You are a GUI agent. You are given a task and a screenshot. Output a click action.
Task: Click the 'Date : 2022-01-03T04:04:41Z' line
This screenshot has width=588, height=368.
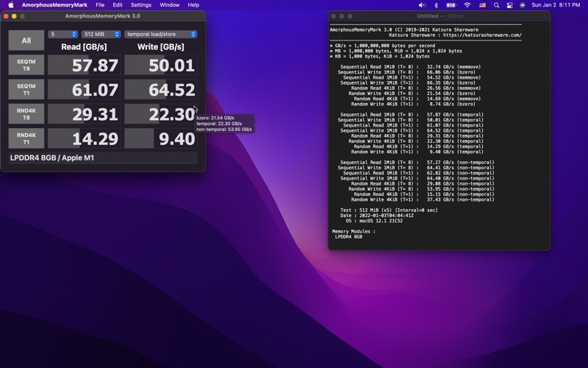(x=377, y=216)
